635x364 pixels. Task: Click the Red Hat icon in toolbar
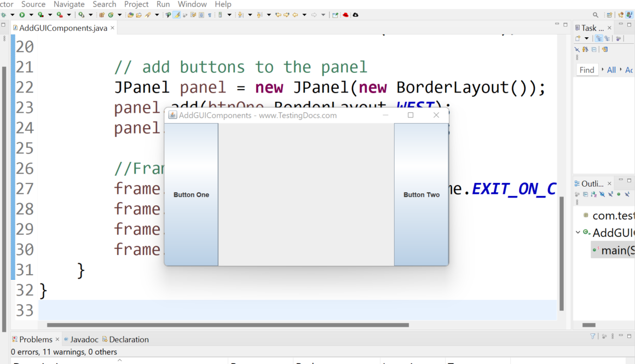345,15
